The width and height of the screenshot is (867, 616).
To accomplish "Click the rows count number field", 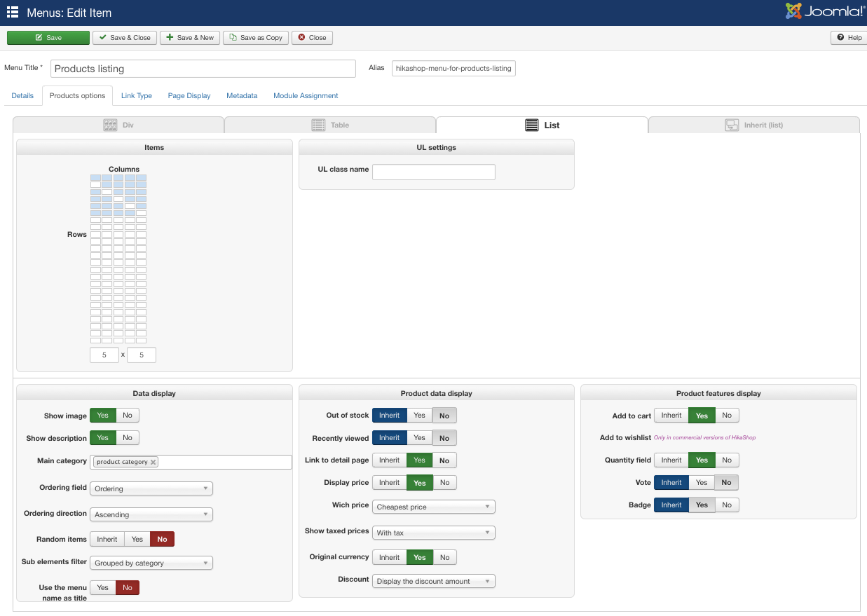I will click(142, 355).
